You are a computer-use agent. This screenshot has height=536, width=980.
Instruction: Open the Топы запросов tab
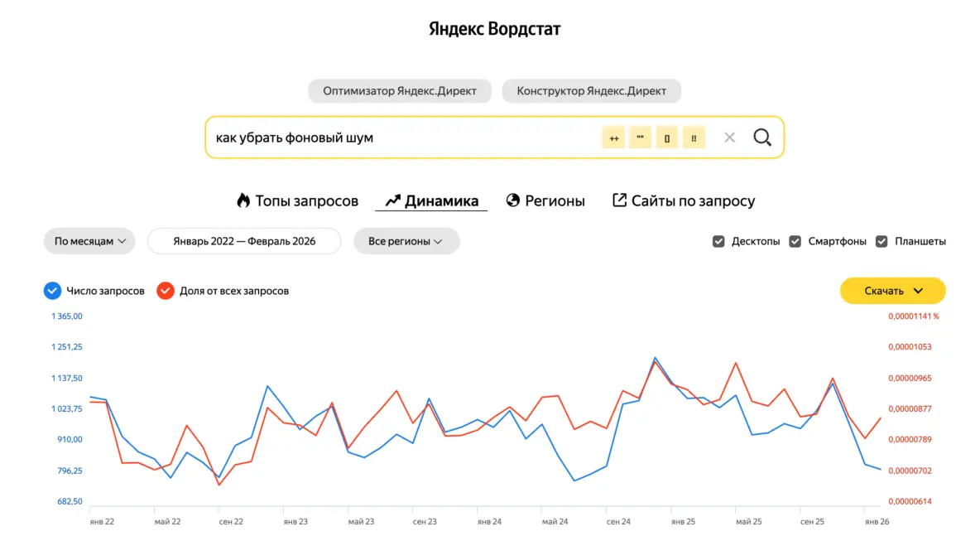pyautogui.click(x=297, y=200)
